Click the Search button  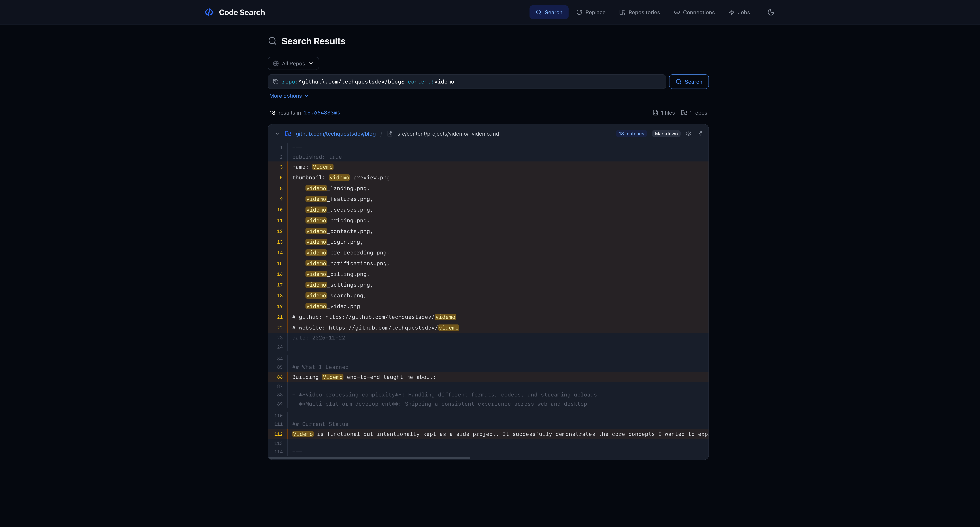click(689, 82)
